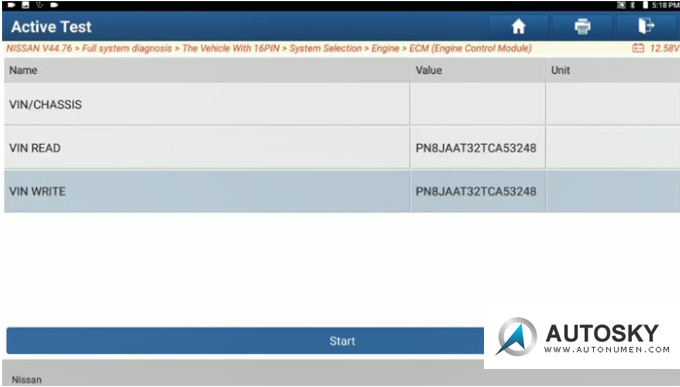Image resolution: width=680 pixels, height=387 pixels.
Task: Start the active test
Action: [x=245, y=341]
